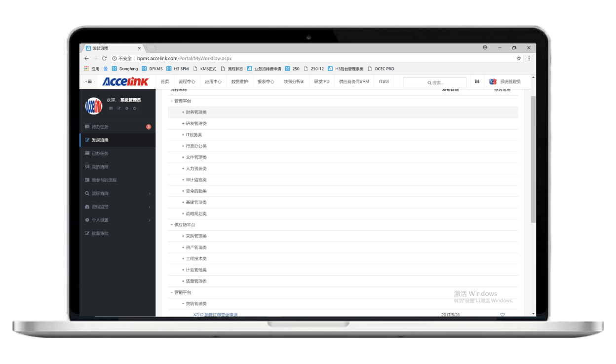Open the 流程中心 top navigation tab

click(x=187, y=82)
